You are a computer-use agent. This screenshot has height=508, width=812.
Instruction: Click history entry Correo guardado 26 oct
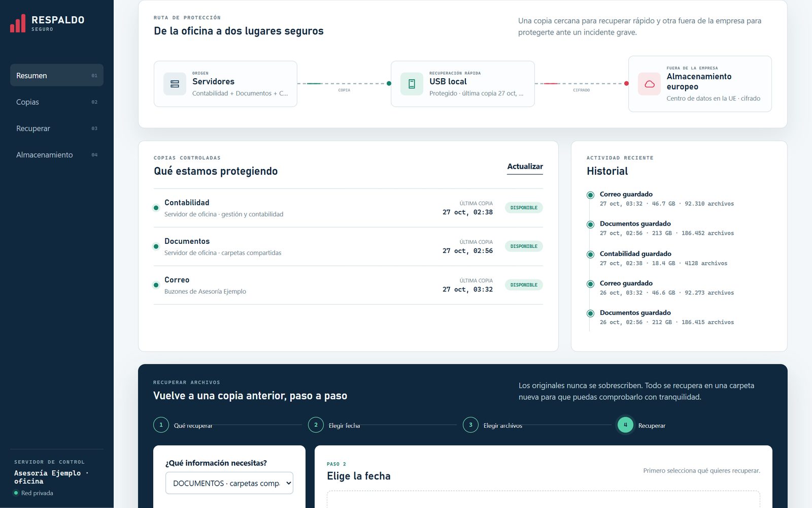667,288
